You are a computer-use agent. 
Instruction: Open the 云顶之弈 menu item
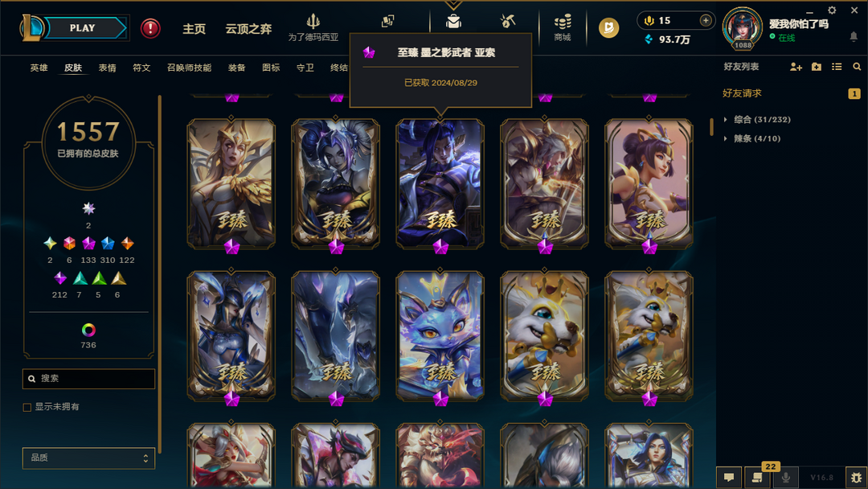[248, 29]
